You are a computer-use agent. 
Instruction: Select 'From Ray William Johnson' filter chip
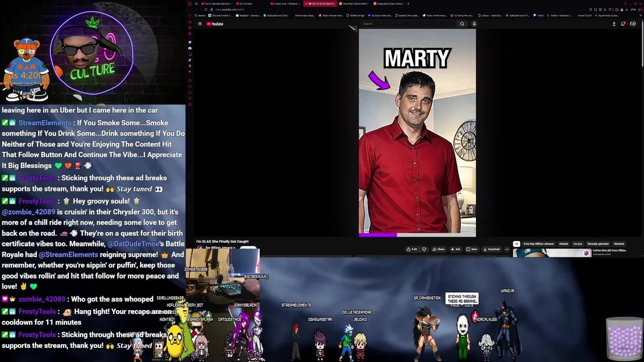538,244
